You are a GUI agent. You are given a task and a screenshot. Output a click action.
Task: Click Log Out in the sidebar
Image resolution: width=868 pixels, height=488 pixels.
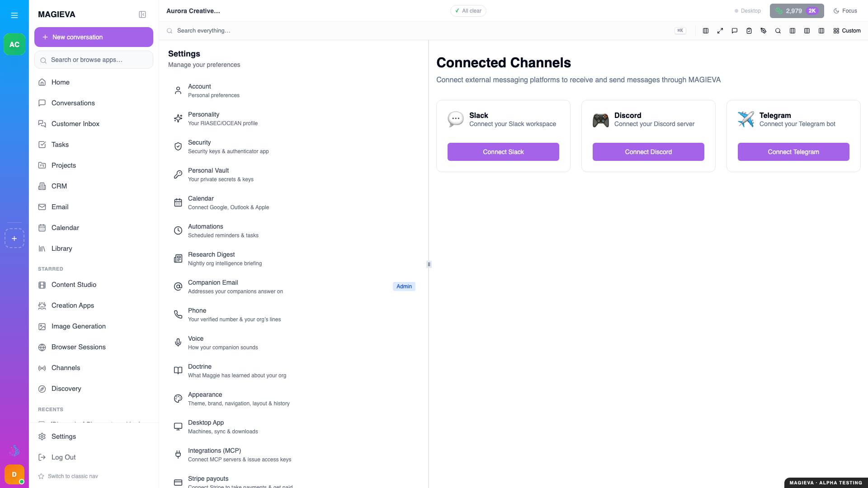tap(94, 457)
